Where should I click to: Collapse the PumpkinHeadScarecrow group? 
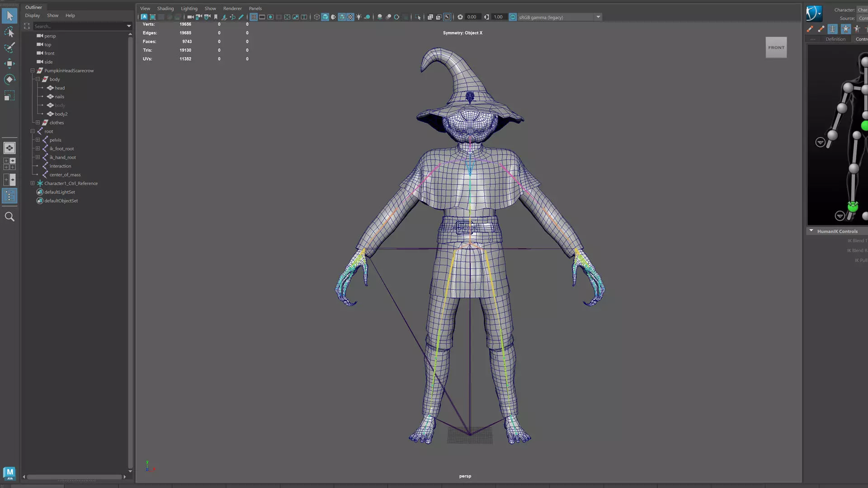pyautogui.click(x=33, y=70)
